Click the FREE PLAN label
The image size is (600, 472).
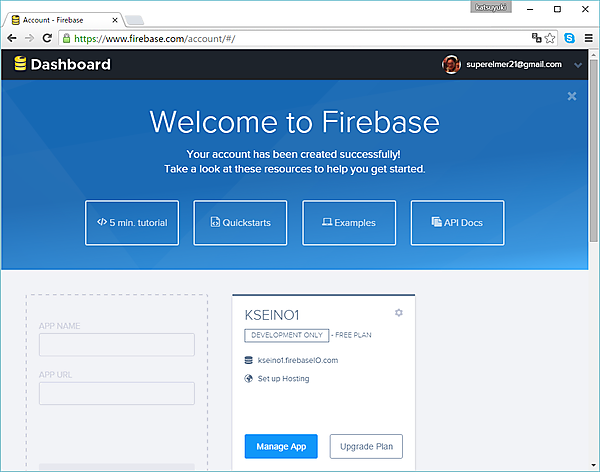(353, 335)
